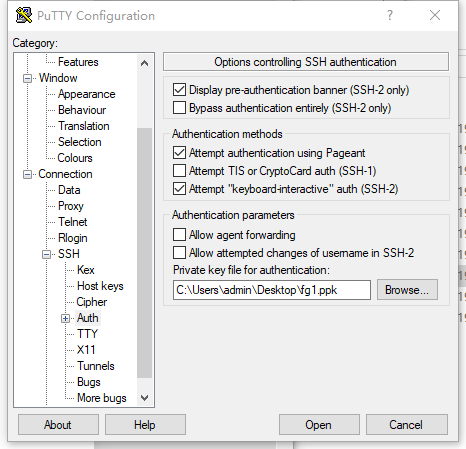Viewport: 466px width, 449px height.
Task: Click the scroll up arrow in category tree
Action: coord(144,63)
